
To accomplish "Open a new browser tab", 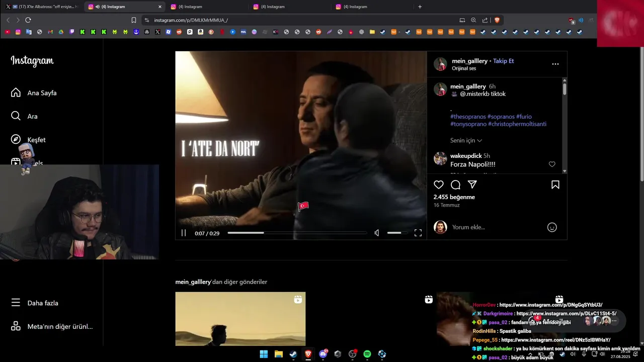I will [420, 7].
